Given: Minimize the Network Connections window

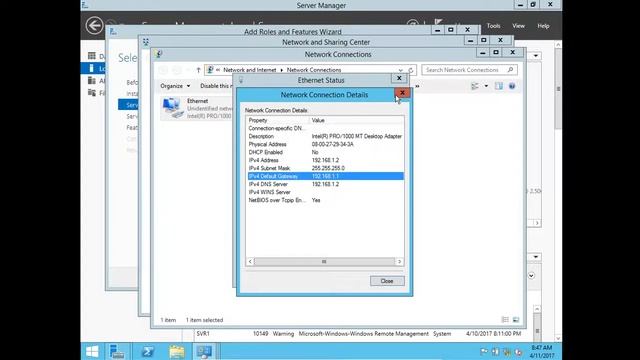Looking at the screenshot, I should point(483,53).
